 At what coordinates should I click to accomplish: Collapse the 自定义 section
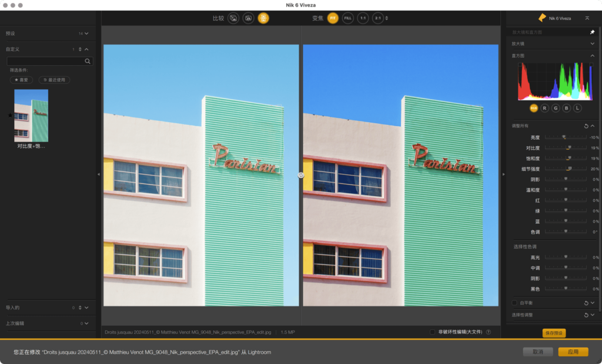pos(86,49)
